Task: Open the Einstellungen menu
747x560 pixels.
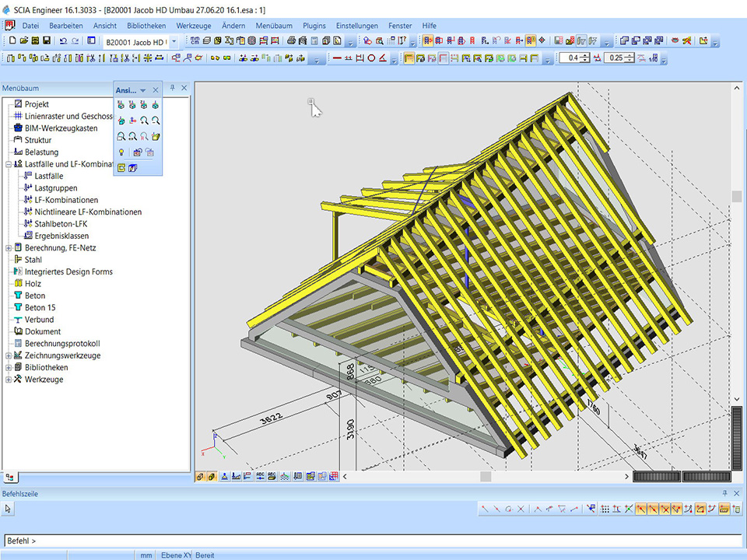Action: pyautogui.click(x=356, y=26)
